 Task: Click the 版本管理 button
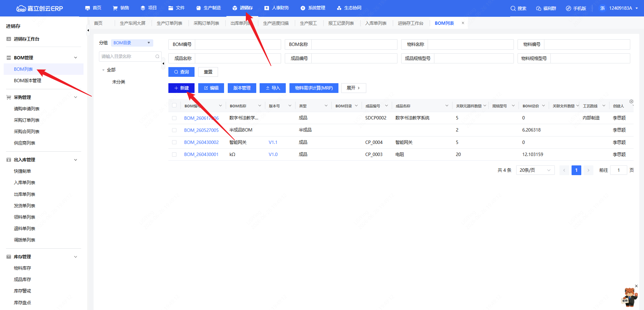coord(242,88)
